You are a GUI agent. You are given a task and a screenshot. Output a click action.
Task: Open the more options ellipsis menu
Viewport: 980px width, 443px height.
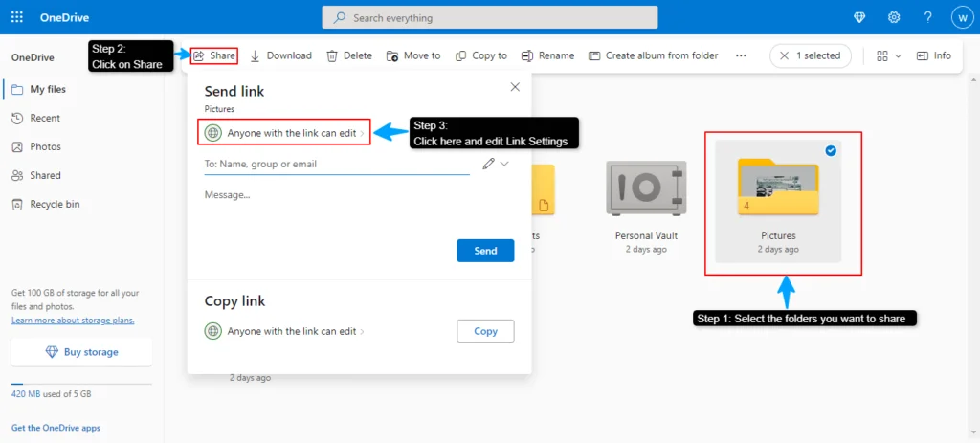[x=742, y=55]
